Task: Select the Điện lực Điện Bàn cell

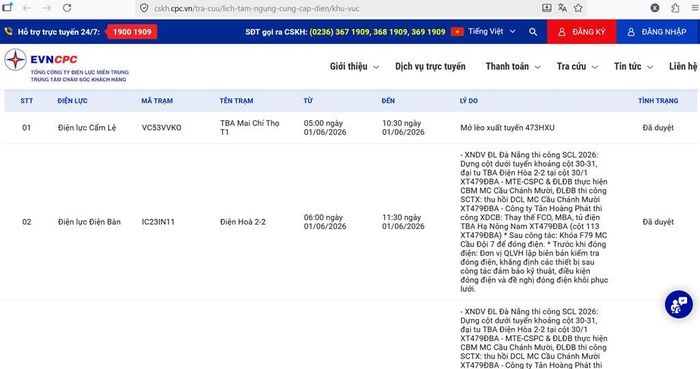Action: 89,222
